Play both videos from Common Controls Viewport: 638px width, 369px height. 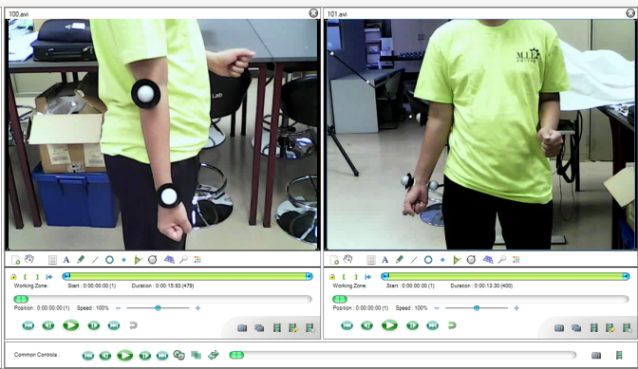coord(125,355)
